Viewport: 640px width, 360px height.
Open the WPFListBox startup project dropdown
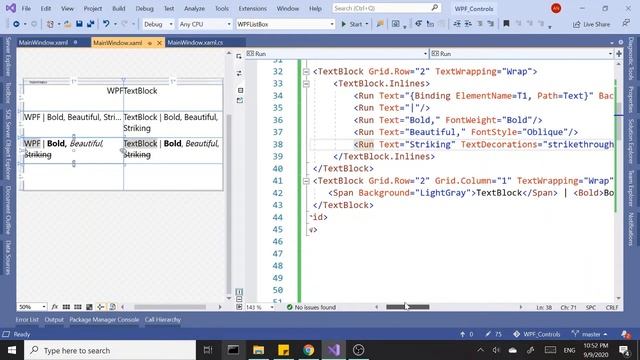point(285,24)
